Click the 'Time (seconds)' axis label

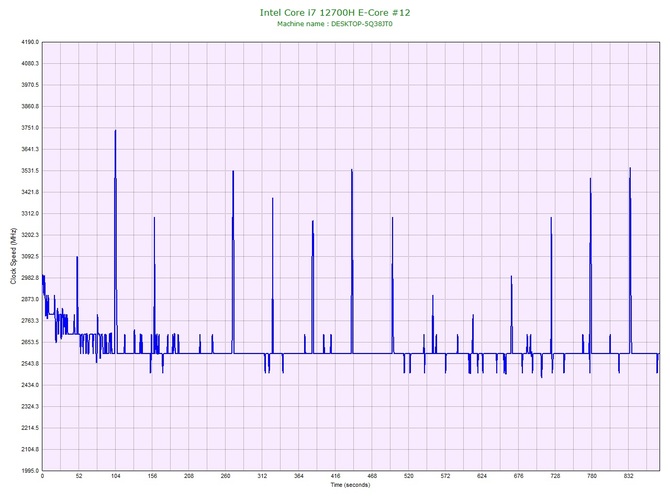click(350, 485)
